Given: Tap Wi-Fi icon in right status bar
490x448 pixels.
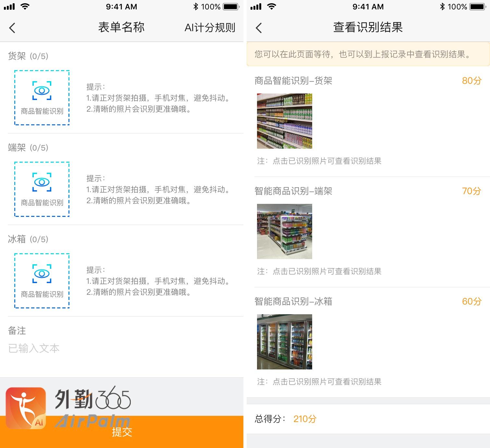Looking at the screenshot, I should click(x=272, y=7).
